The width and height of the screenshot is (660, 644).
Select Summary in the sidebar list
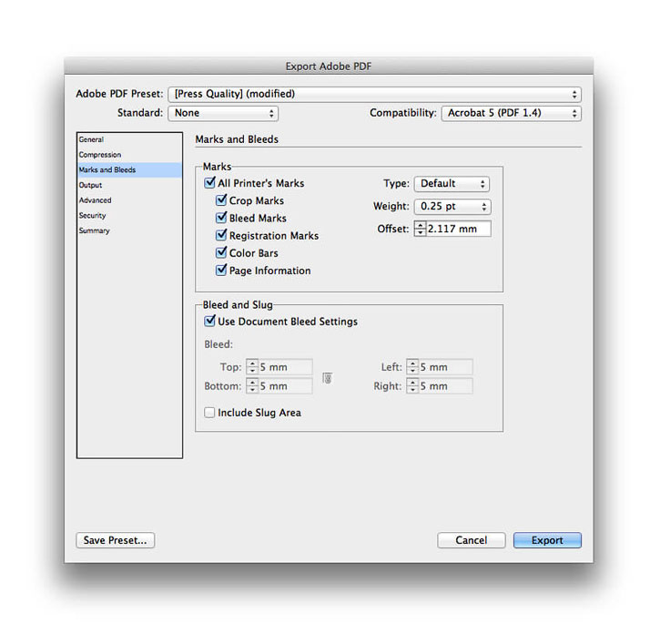(x=129, y=230)
